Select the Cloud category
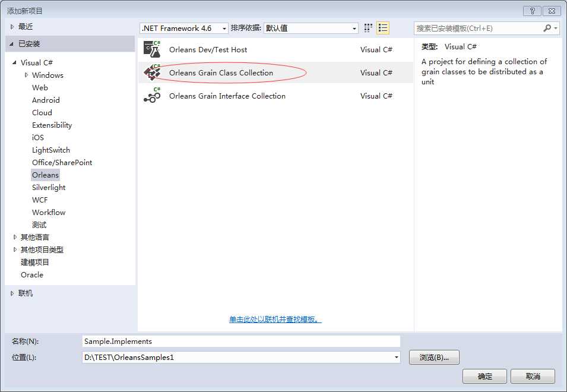 (x=42, y=112)
